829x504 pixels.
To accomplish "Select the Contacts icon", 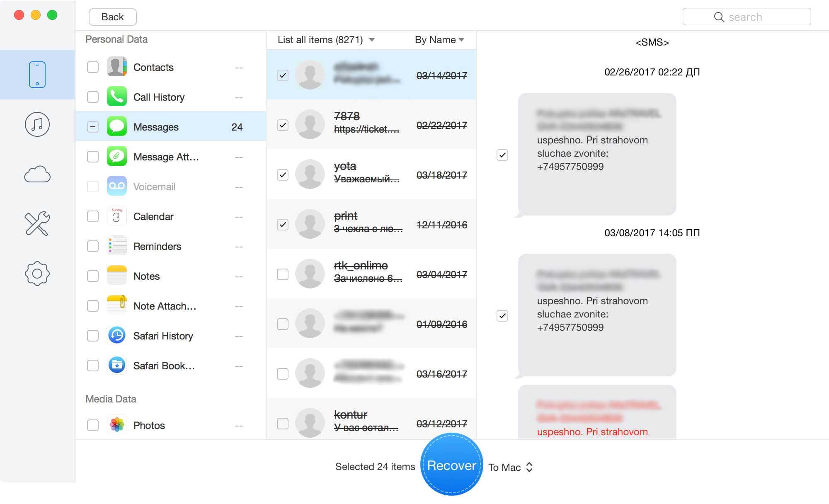I will (116, 67).
